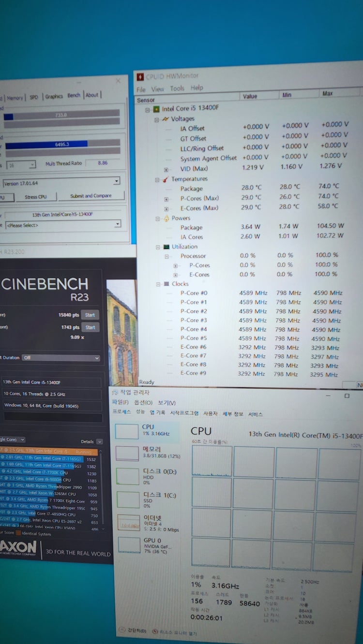
Task: Switch to the 시작프로그램 tab in Task Manager
Action: tap(184, 413)
